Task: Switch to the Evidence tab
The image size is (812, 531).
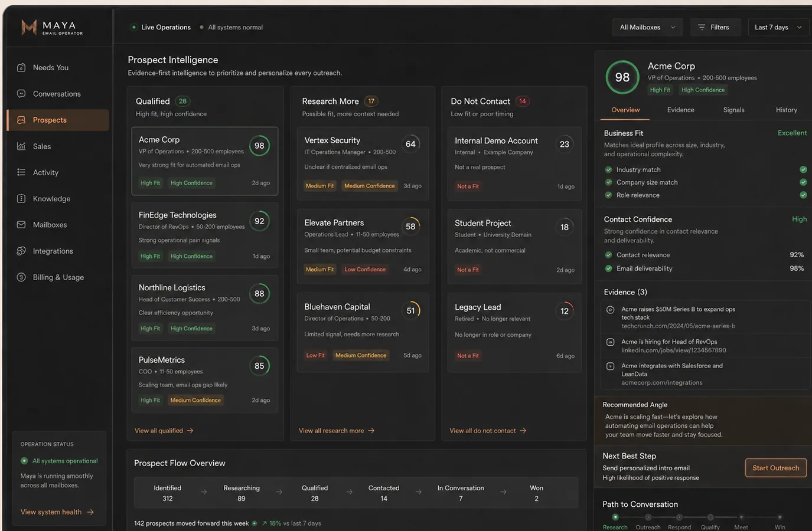Action: [681, 110]
